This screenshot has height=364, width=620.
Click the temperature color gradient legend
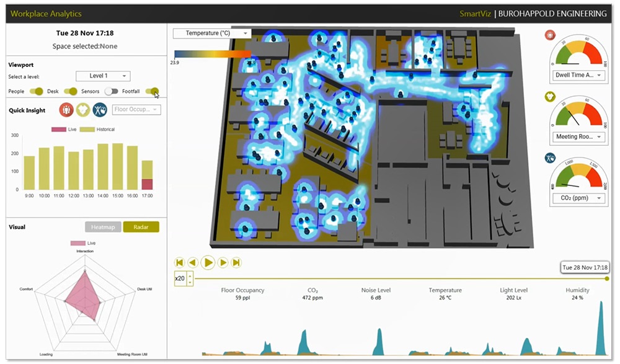(212, 54)
